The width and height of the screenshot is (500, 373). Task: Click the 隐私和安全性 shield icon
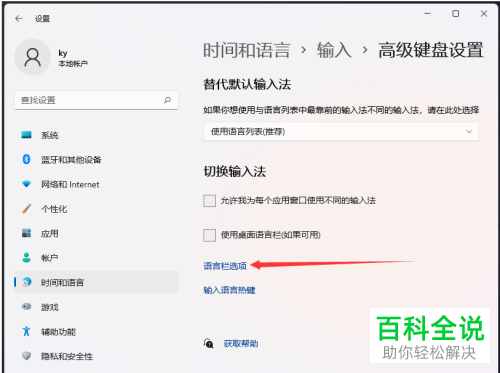26,356
